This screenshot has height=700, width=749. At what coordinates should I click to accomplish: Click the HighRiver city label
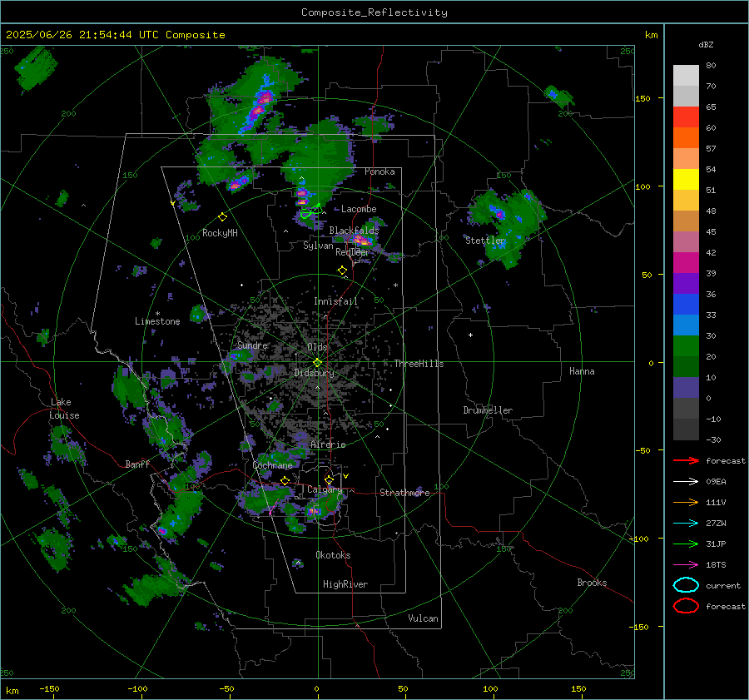[x=345, y=584]
